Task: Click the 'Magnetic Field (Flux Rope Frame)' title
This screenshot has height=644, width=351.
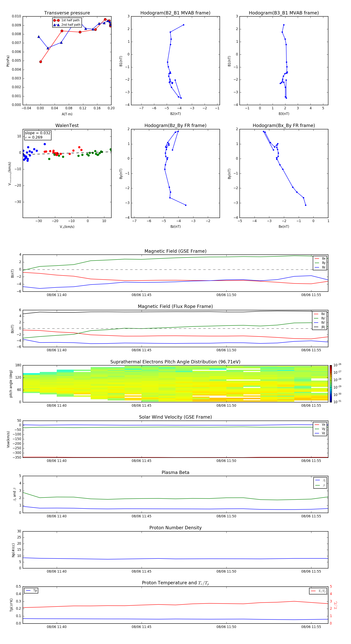Action: (x=175, y=307)
